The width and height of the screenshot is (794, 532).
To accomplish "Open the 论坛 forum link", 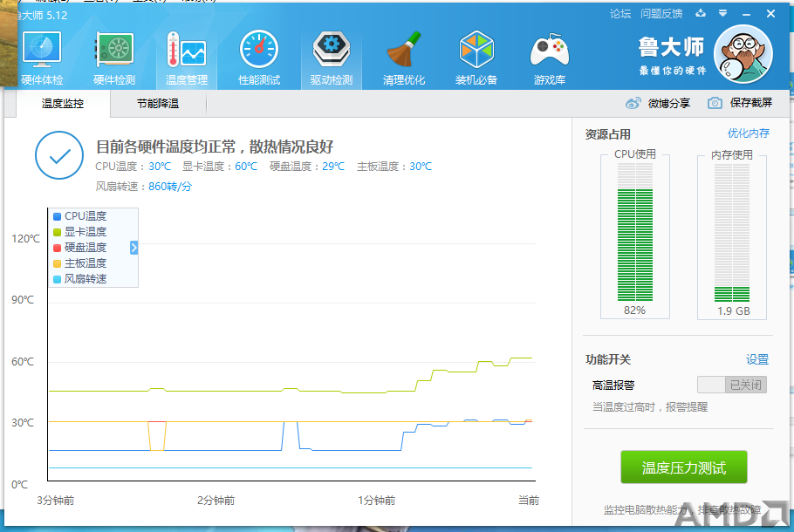I will pyautogui.click(x=620, y=14).
